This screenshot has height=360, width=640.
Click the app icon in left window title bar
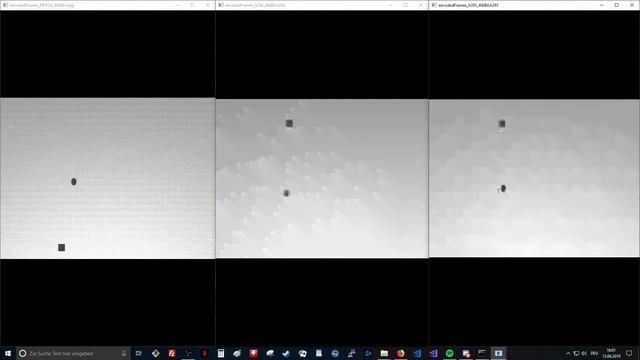tap(5, 5)
